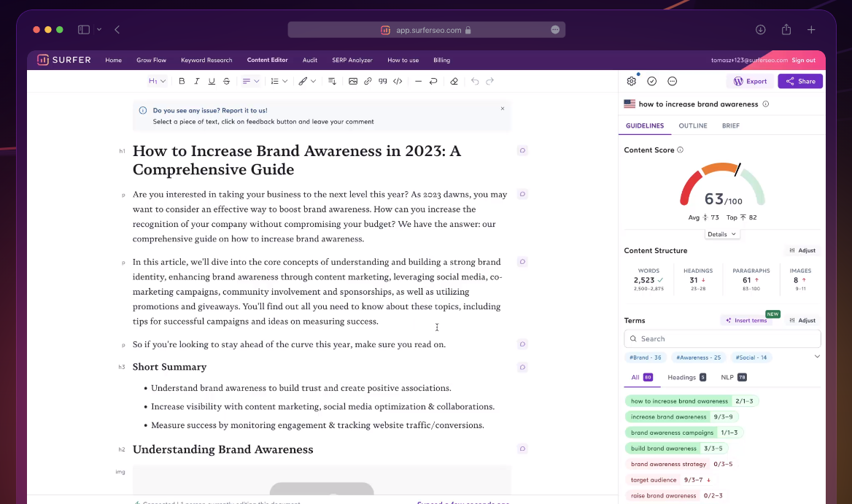This screenshot has width=852, height=504.
Task: Open the settings gear in guidelines panel
Action: pyautogui.click(x=632, y=82)
